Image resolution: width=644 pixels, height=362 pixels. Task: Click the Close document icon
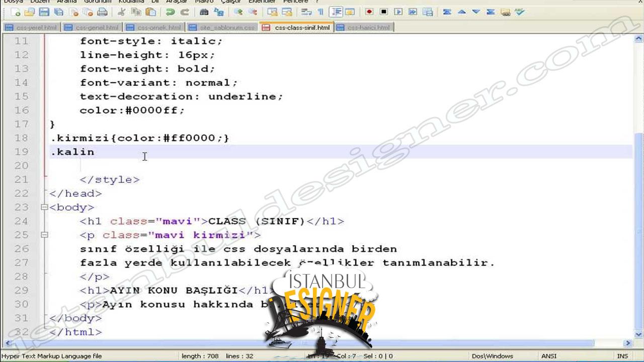click(74, 12)
